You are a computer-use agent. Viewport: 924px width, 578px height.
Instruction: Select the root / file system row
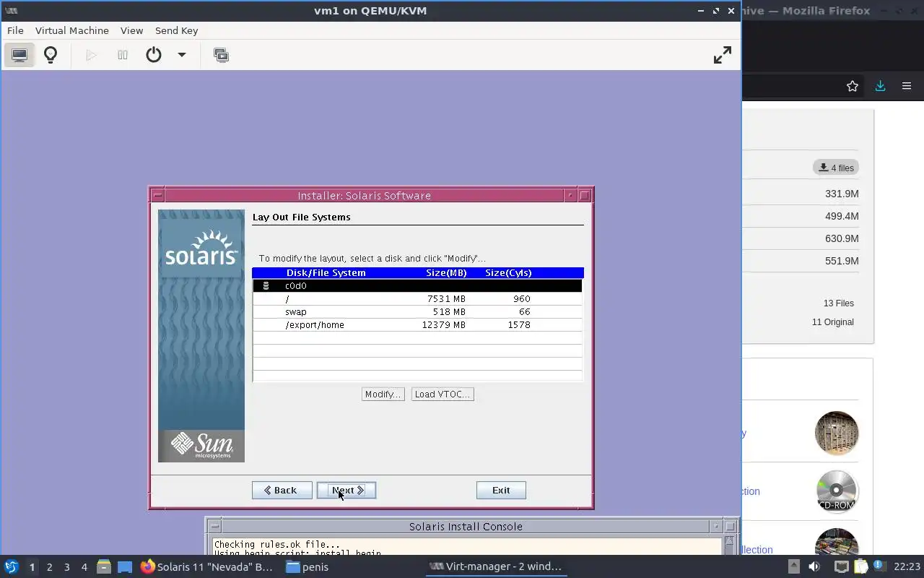[x=417, y=298]
